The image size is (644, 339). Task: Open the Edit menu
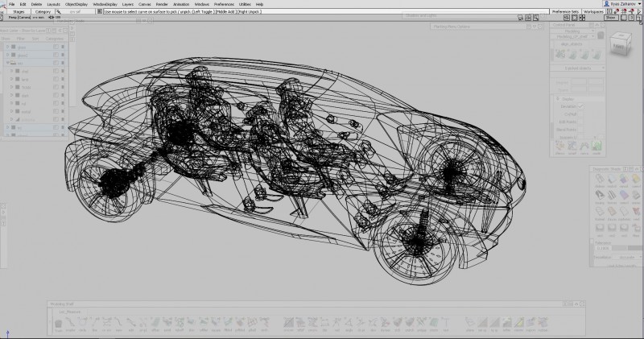[x=23, y=4]
